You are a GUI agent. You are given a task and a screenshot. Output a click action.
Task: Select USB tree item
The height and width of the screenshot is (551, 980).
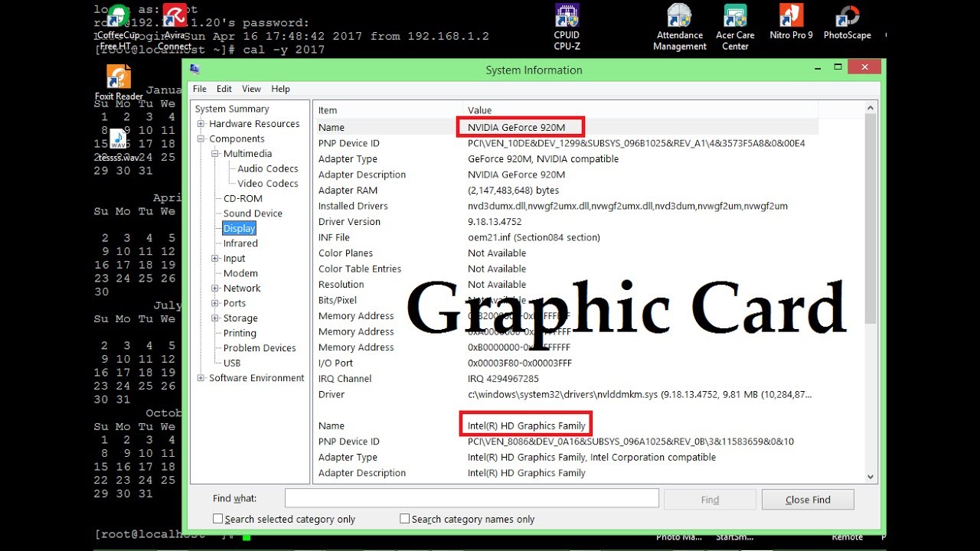pyautogui.click(x=232, y=363)
